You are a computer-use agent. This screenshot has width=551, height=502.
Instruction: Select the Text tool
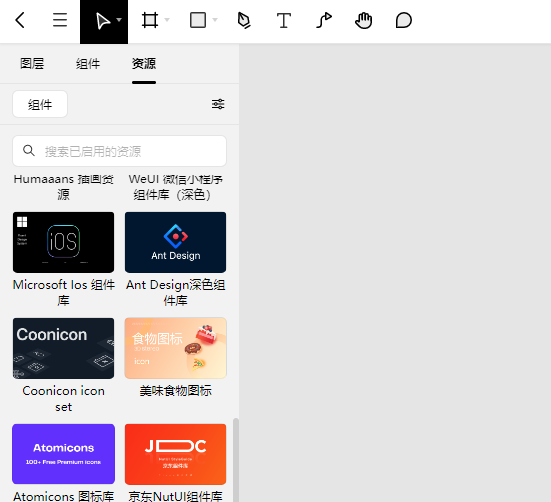[284, 20]
